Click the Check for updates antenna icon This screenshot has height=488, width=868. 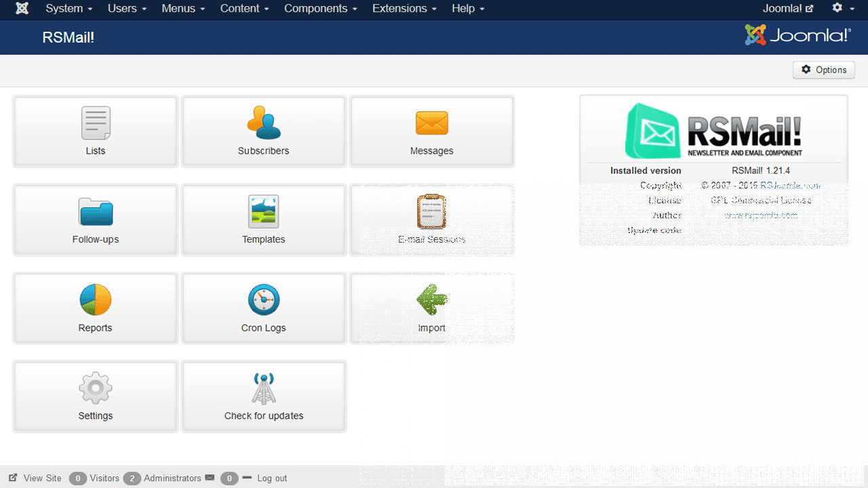263,388
